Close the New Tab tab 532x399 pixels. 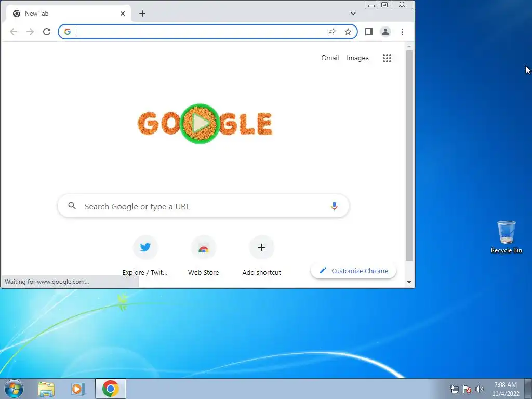[123, 14]
